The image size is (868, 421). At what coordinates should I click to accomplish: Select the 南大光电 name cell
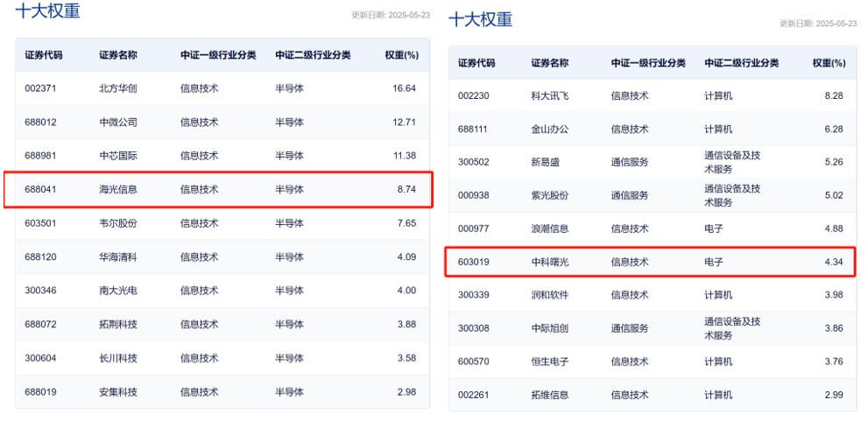click(x=118, y=291)
